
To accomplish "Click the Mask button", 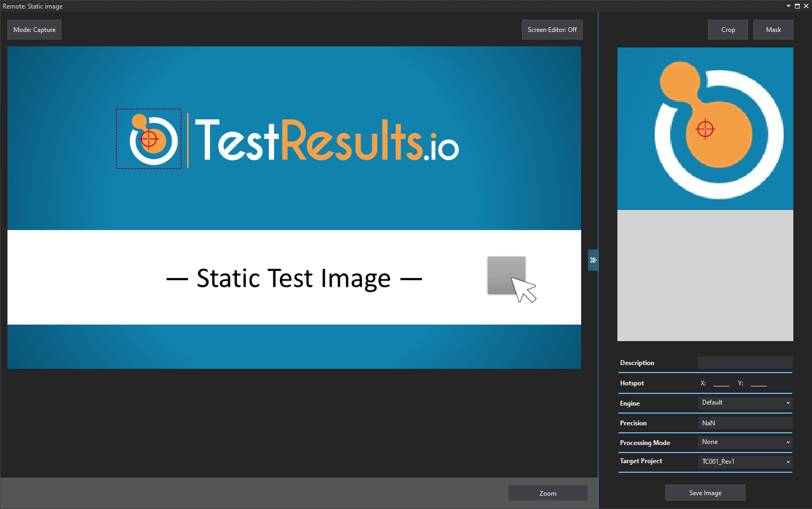I will (773, 30).
